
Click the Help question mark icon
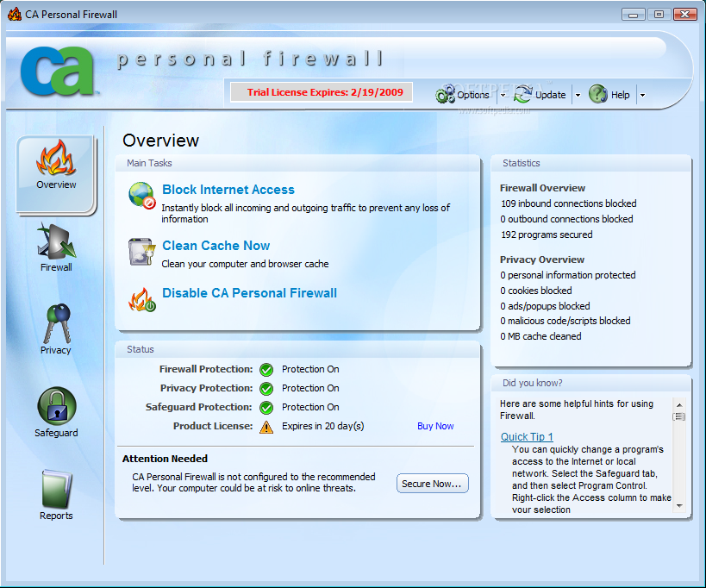598,94
